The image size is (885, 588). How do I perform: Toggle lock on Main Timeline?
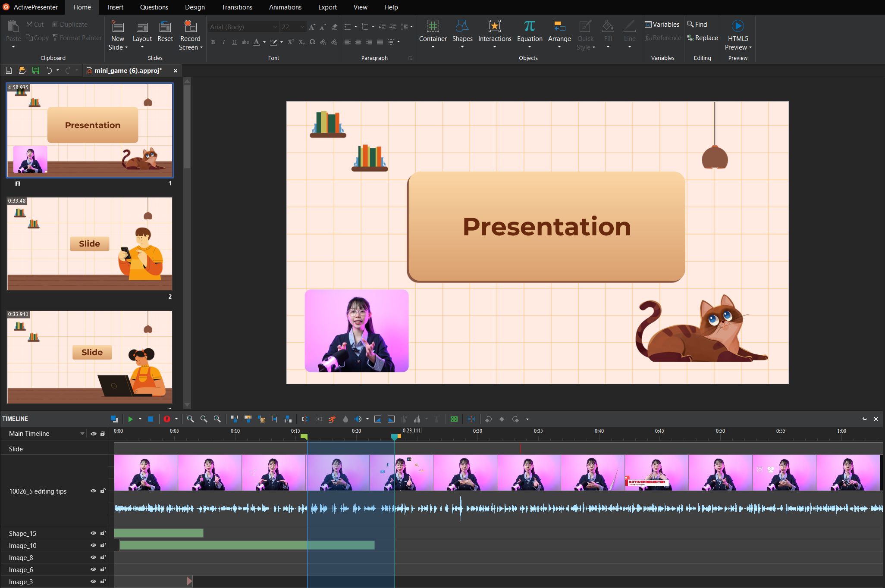click(103, 434)
